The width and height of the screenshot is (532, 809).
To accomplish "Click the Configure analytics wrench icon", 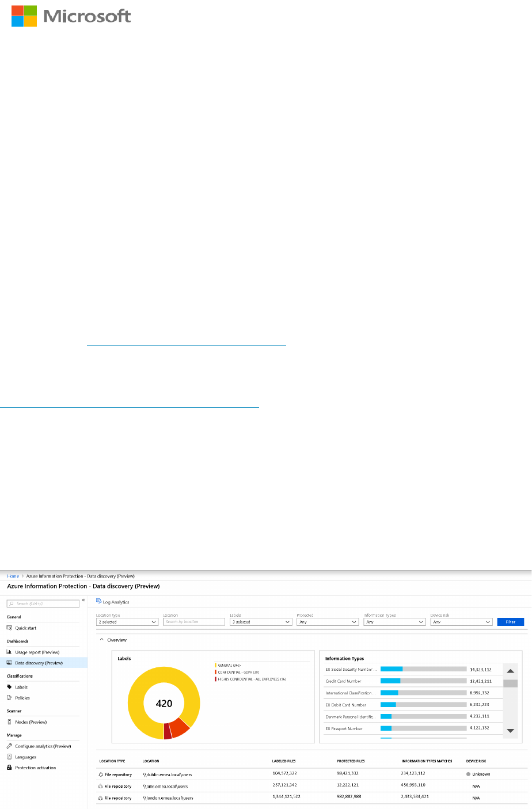I will [9, 746].
